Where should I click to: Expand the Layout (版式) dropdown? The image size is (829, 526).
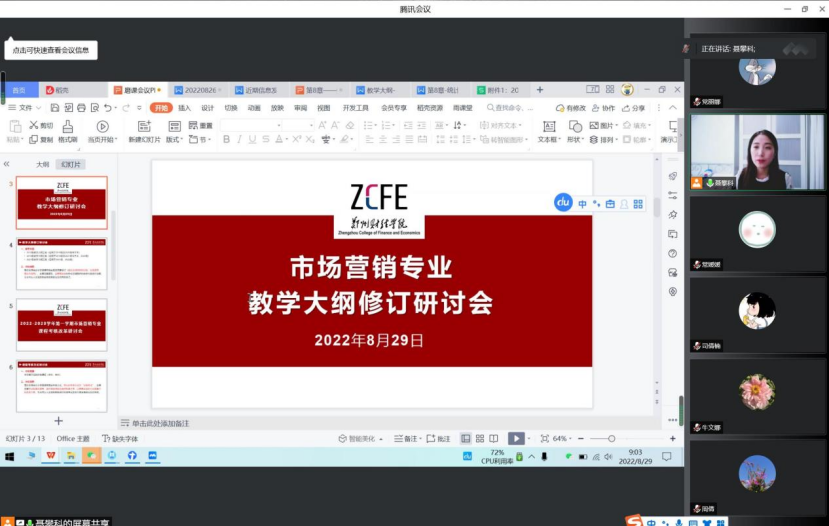click(174, 140)
